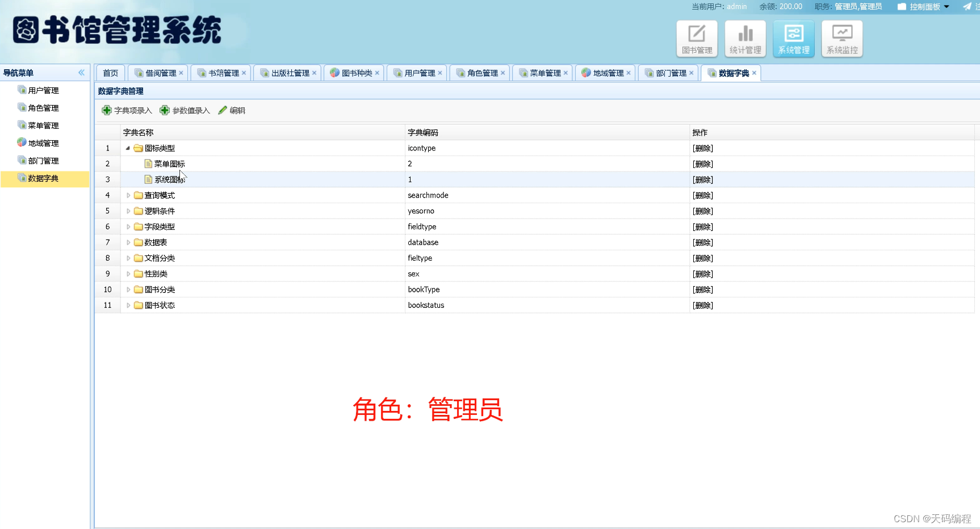Expand the 字段类型 tree node
This screenshot has height=529, width=980.
tap(128, 226)
